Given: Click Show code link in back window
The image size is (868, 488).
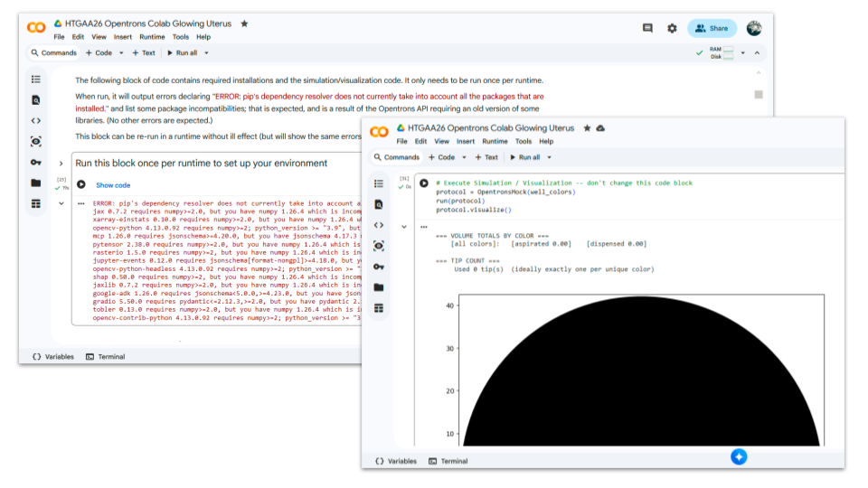Looking at the screenshot, I should coord(113,185).
